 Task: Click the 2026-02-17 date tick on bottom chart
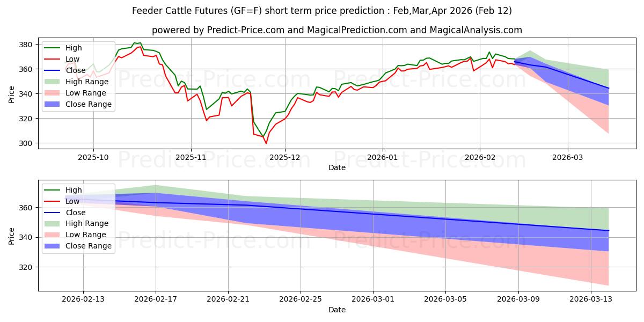[x=156, y=299]
